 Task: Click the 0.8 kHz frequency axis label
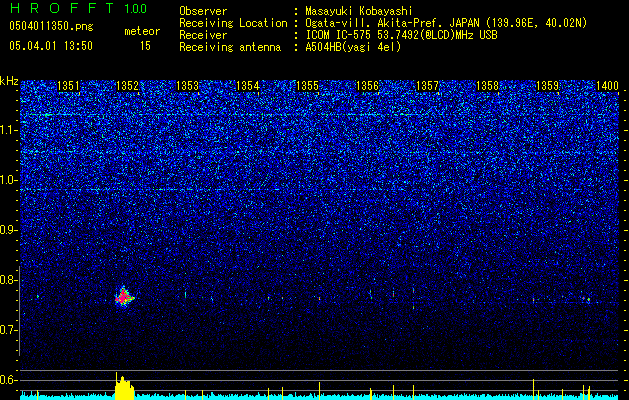[9, 280]
